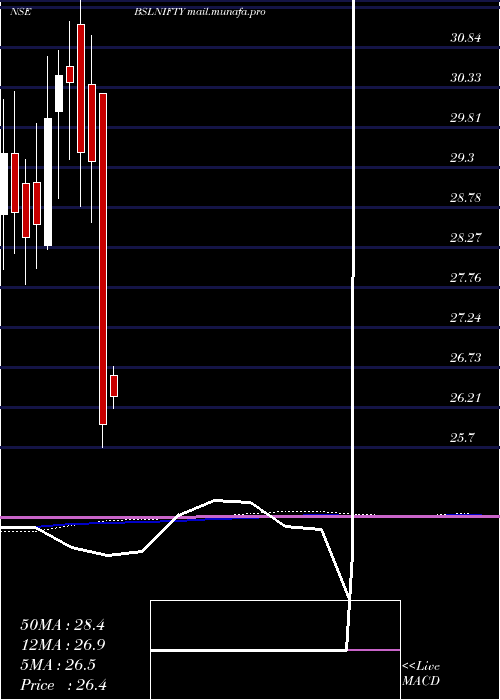Image resolution: width=500 pixels, height=700 pixels.
Task: Click the 12MA : 26.9 readout
Action: coord(62,645)
